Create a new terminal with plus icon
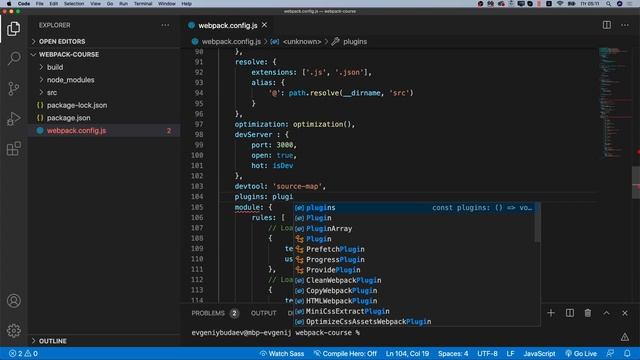The width and height of the screenshot is (640, 360). (x=551, y=313)
